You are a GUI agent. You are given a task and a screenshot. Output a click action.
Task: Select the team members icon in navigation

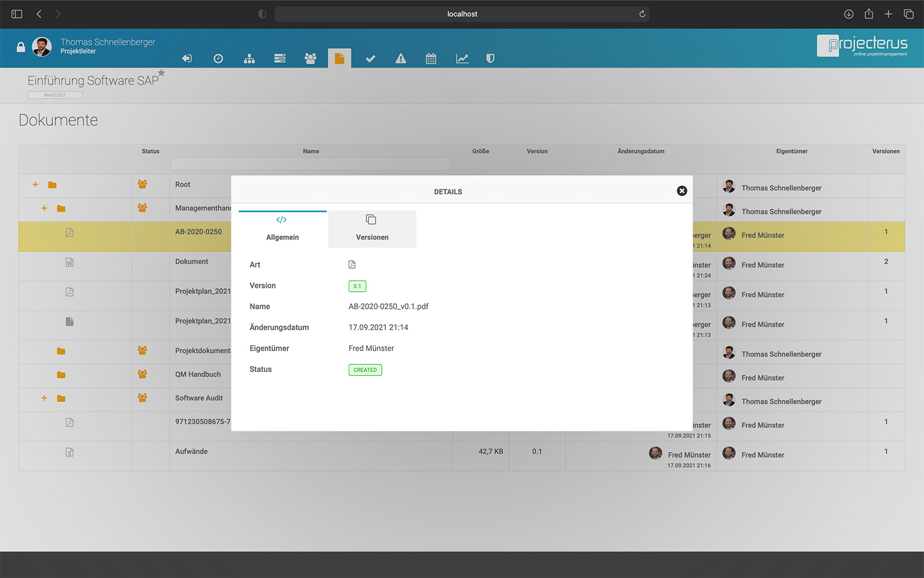311,58
